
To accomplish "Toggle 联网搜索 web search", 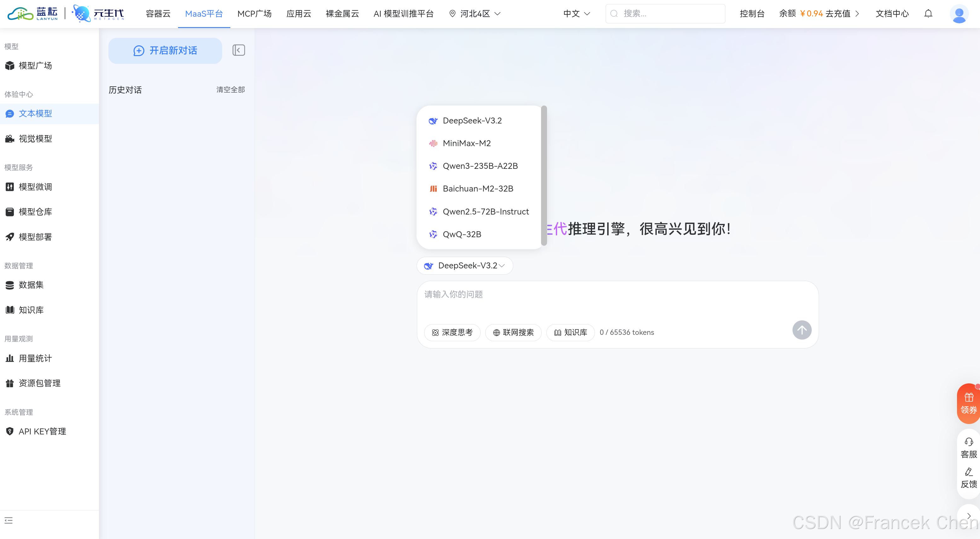I will pyautogui.click(x=513, y=332).
